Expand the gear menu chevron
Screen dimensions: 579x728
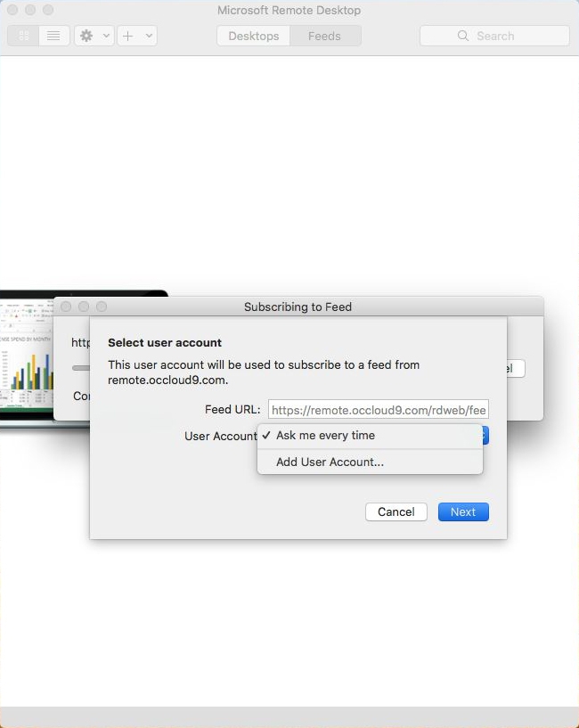pos(106,36)
